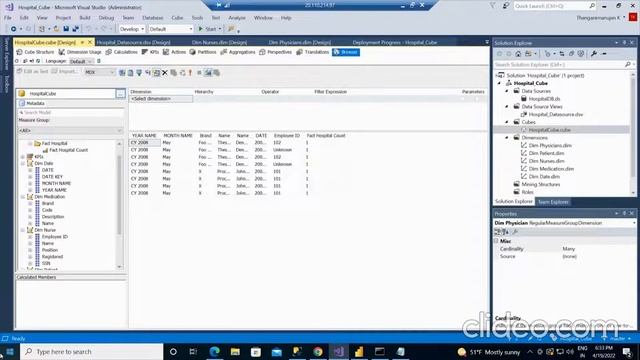This screenshot has height=360, width=640.
Task: Select MONTH NAME attribute under Dim Date
Action: 56,183
